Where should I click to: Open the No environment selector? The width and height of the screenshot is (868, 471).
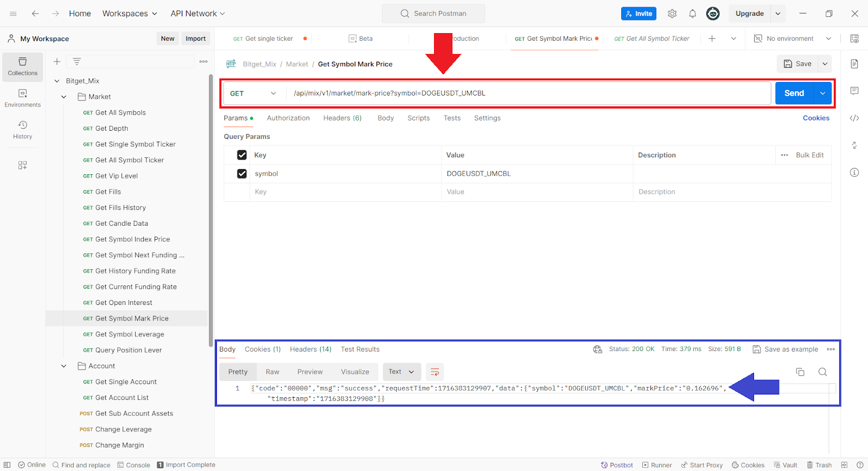coord(793,39)
